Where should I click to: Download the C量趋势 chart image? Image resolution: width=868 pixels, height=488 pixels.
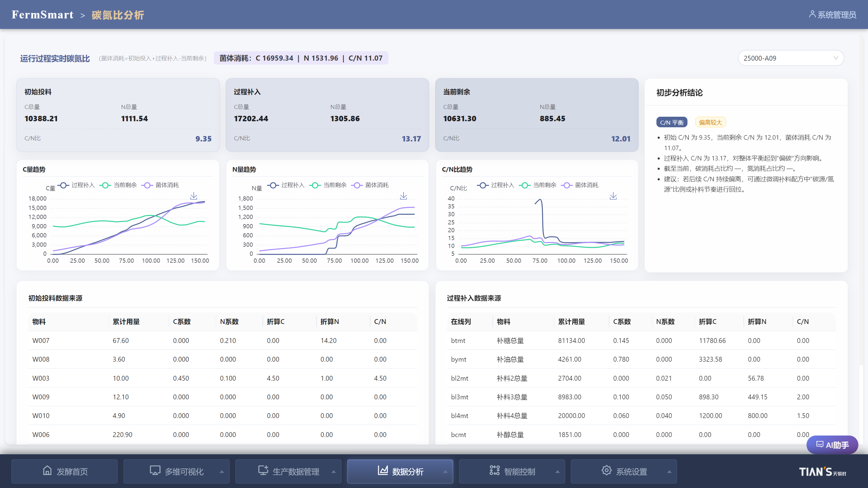click(194, 196)
